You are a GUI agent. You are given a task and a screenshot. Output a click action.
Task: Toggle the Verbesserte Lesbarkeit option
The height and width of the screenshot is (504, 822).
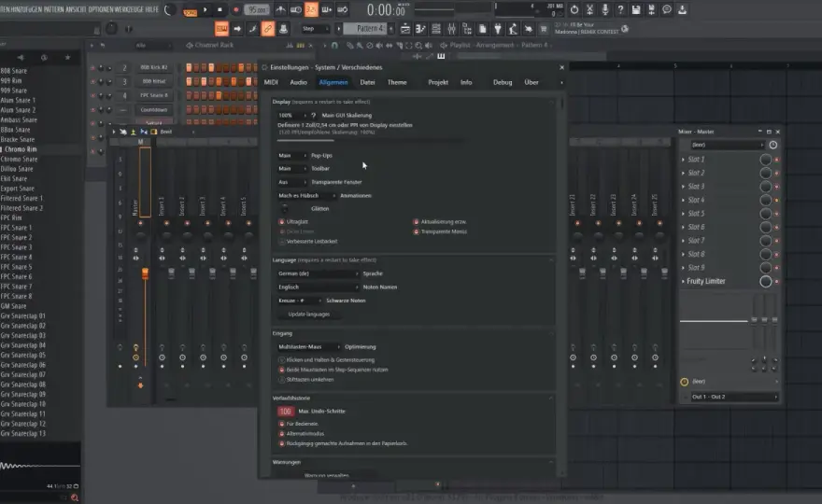pos(282,242)
